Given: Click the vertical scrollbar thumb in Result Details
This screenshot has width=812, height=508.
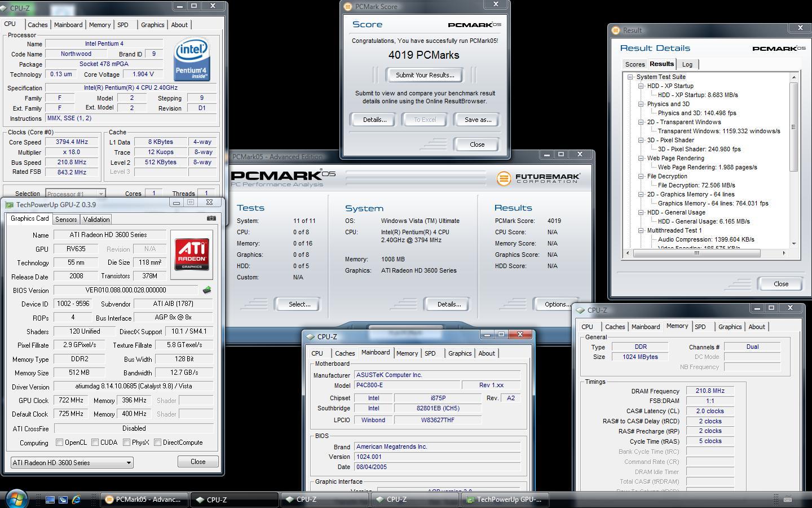Looking at the screenshot, I should [794, 127].
